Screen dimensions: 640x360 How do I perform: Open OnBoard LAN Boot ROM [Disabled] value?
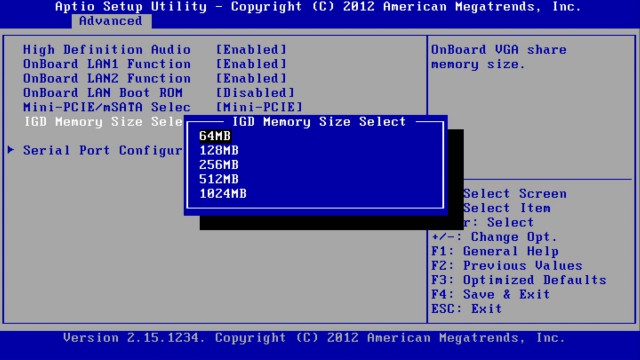coord(255,93)
